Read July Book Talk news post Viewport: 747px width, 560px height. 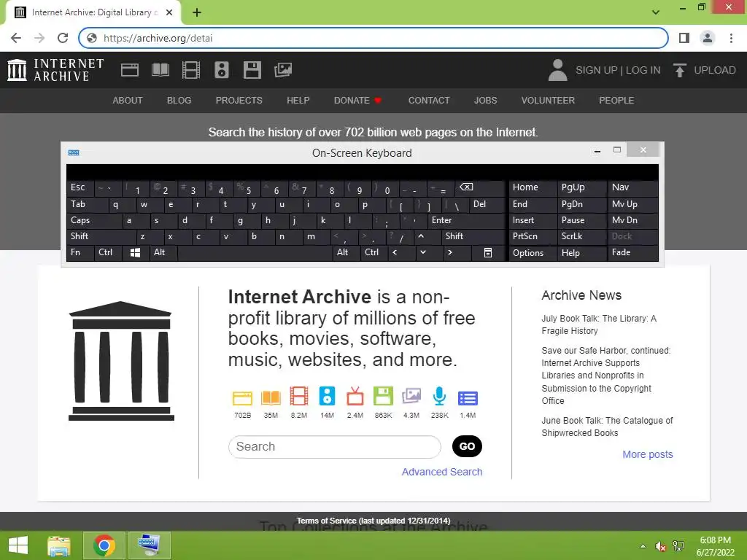[599, 324]
